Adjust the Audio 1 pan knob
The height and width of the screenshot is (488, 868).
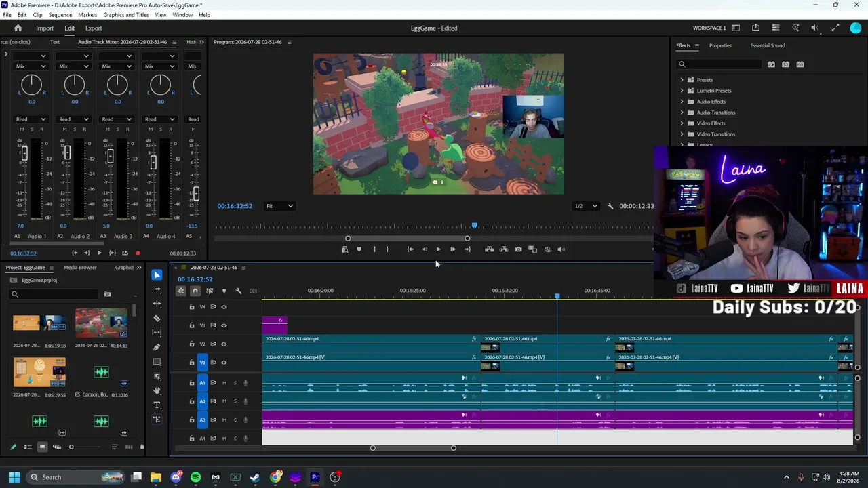tap(31, 85)
